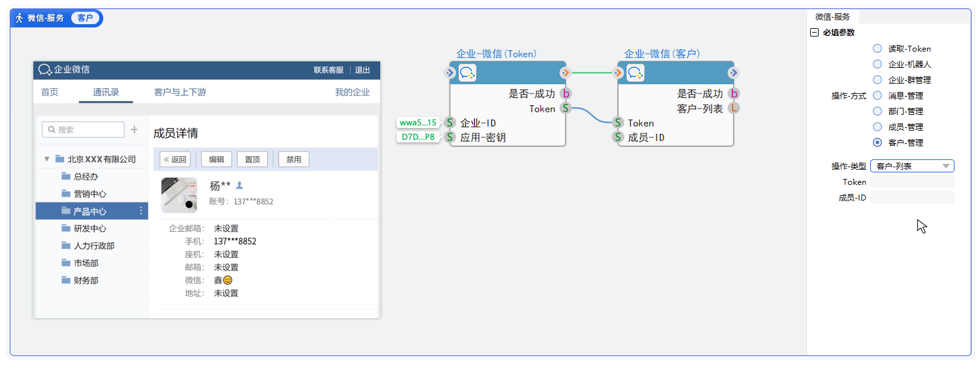Select the 读取-Token radio option

pos(877,48)
